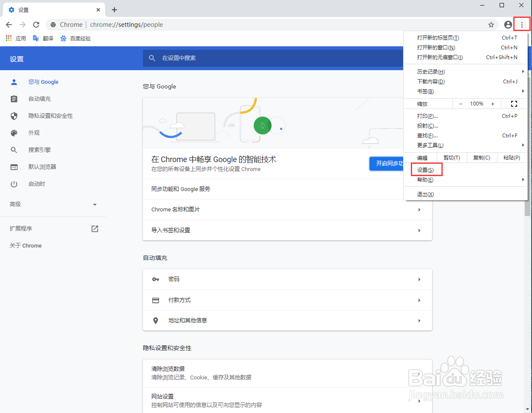
Task: Choose 设置(S) from menu
Action: pyautogui.click(x=466, y=170)
